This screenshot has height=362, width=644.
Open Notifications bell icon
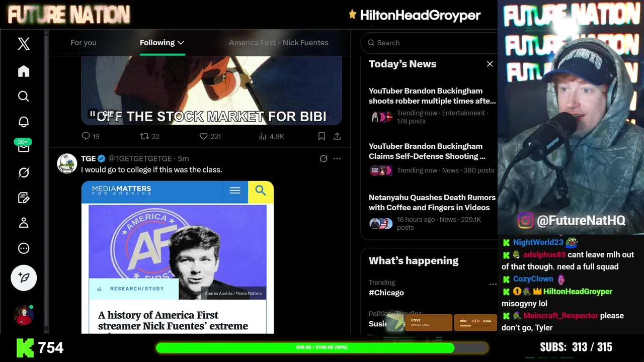point(24,122)
